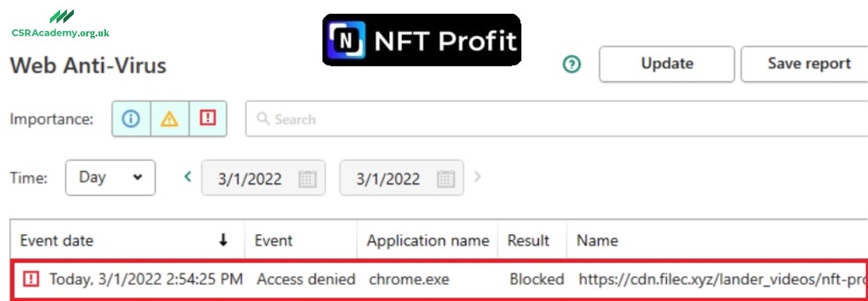Open calendar icon of the end date
Screen dimensions: 868x301
pyautogui.click(x=445, y=179)
